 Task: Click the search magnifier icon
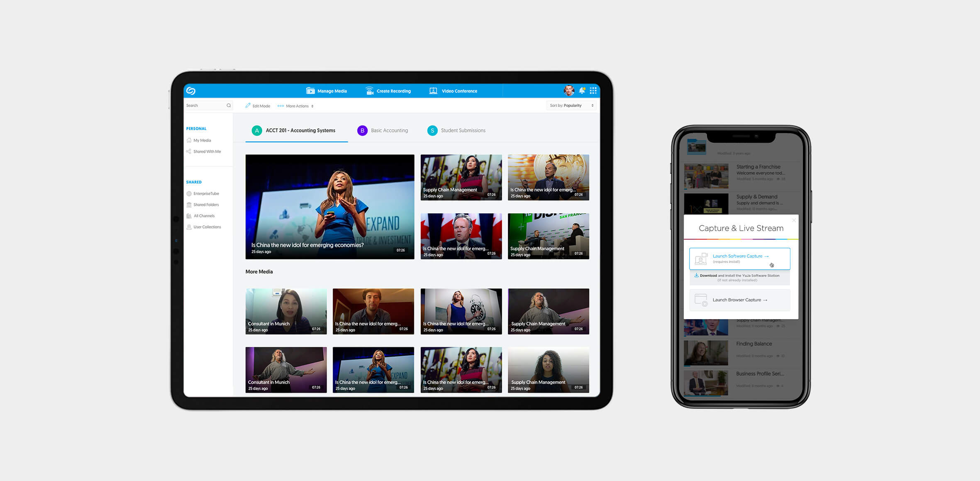(229, 105)
